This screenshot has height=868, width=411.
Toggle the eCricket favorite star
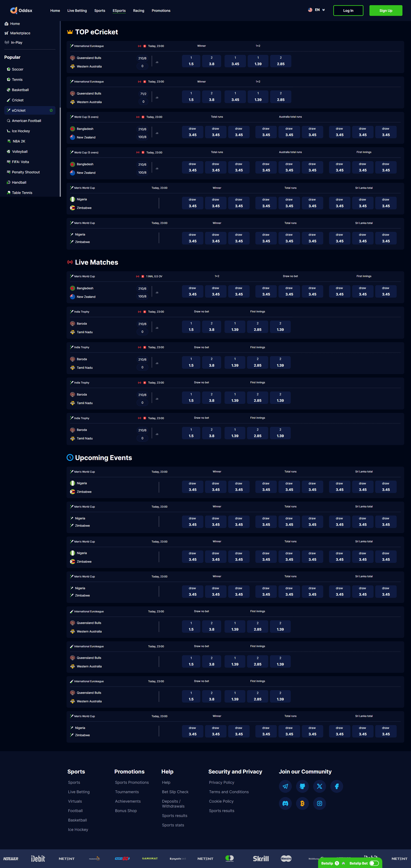coord(51,110)
